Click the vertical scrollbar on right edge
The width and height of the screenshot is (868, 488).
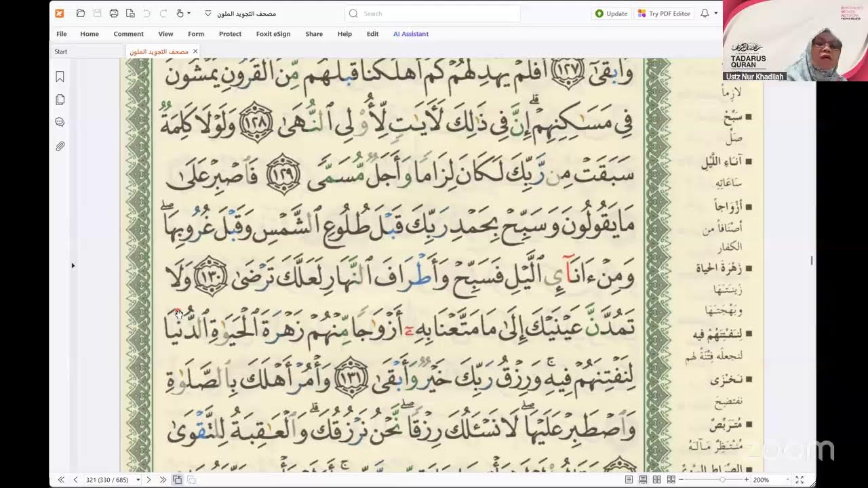812,260
